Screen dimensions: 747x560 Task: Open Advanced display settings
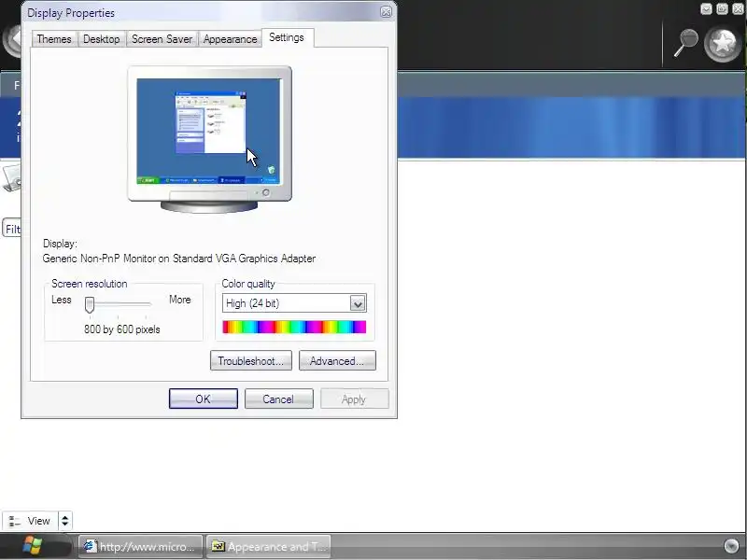(337, 361)
